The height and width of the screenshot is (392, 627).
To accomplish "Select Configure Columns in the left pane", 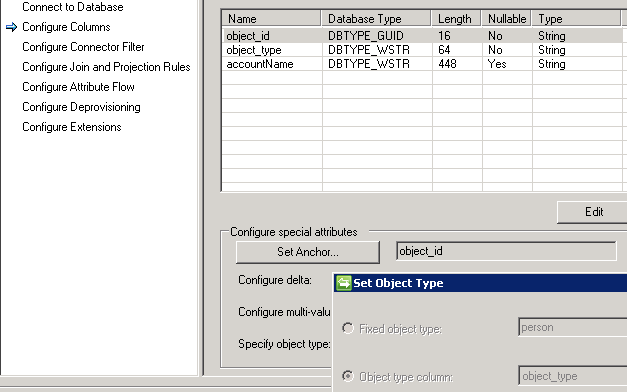I will click(x=66, y=27).
